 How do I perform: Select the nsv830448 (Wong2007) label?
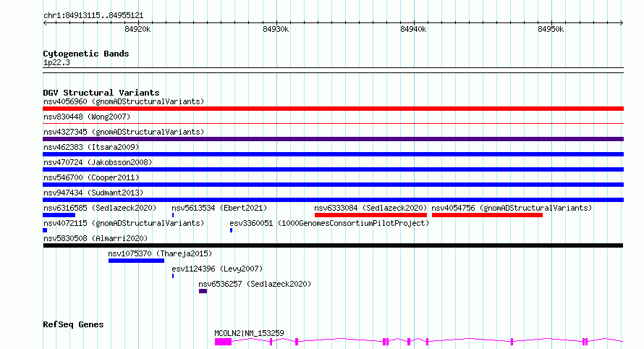tap(87, 117)
